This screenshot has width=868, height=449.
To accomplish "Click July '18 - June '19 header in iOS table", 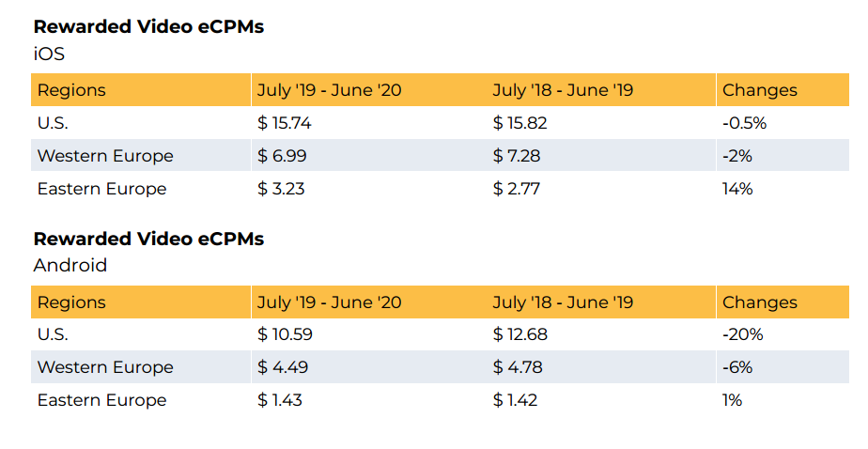I will [563, 91].
